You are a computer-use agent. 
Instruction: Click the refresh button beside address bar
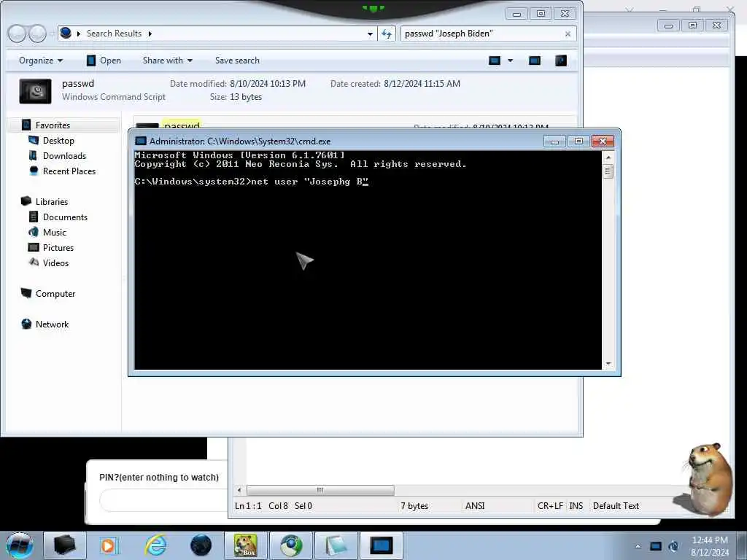pos(387,34)
